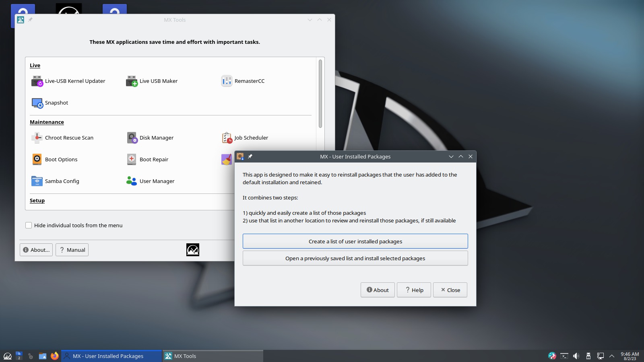Open the volume control in system tray

pos(576,356)
